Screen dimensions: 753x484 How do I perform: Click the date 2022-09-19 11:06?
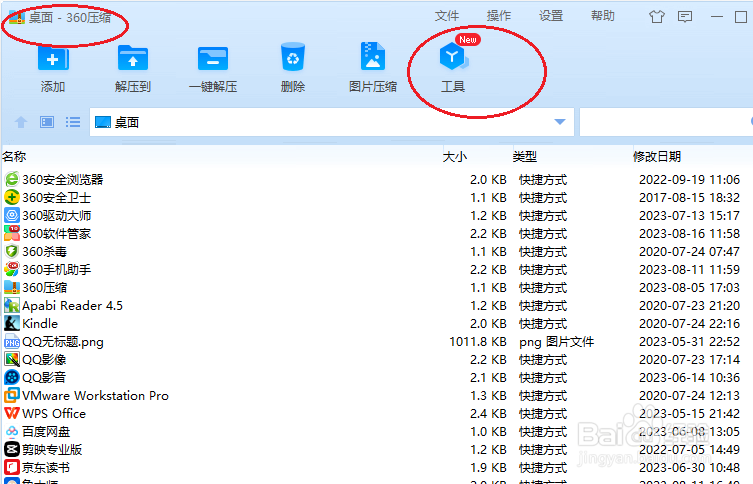(x=689, y=180)
